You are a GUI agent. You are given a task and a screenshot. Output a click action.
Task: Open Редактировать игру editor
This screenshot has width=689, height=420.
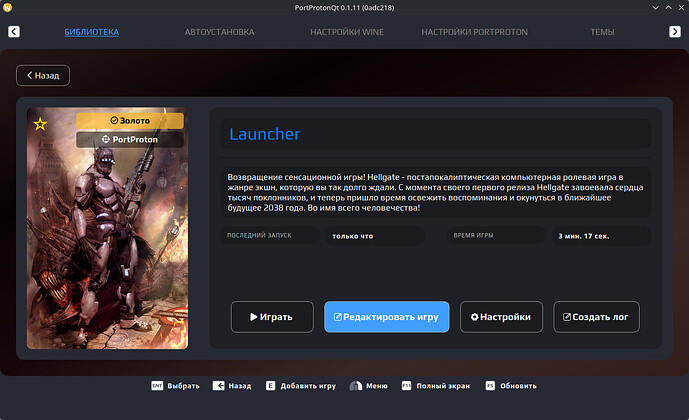pos(386,317)
